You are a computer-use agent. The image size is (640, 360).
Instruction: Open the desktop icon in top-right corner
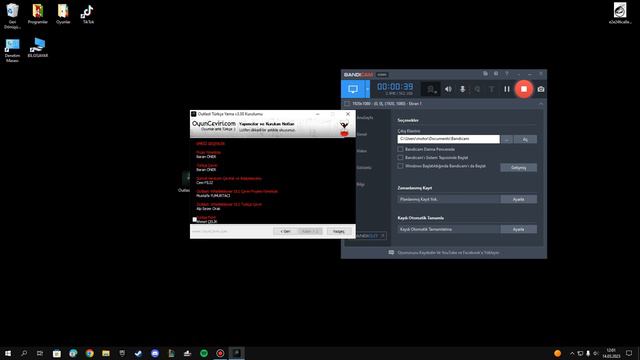[x=620, y=13]
